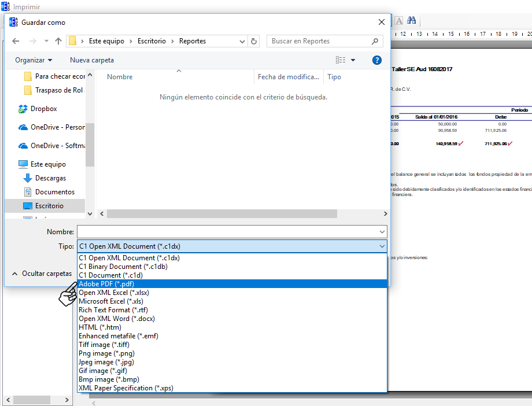The height and width of the screenshot is (406, 532).
Task: Select Documentos in navigation pane
Action: tap(54, 192)
